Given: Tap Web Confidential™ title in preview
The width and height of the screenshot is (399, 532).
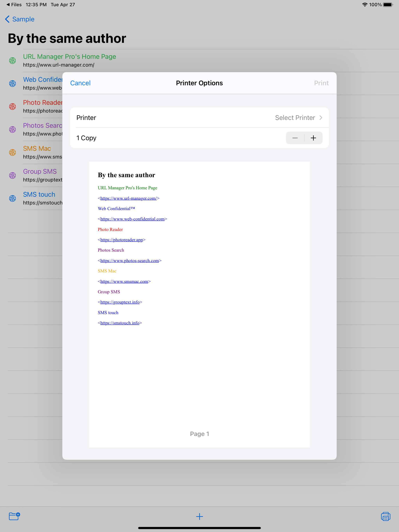Looking at the screenshot, I should click(116, 209).
